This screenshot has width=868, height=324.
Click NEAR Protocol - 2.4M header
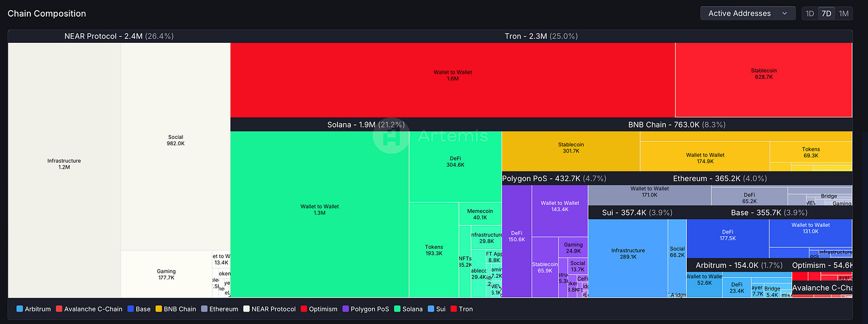[x=119, y=36]
